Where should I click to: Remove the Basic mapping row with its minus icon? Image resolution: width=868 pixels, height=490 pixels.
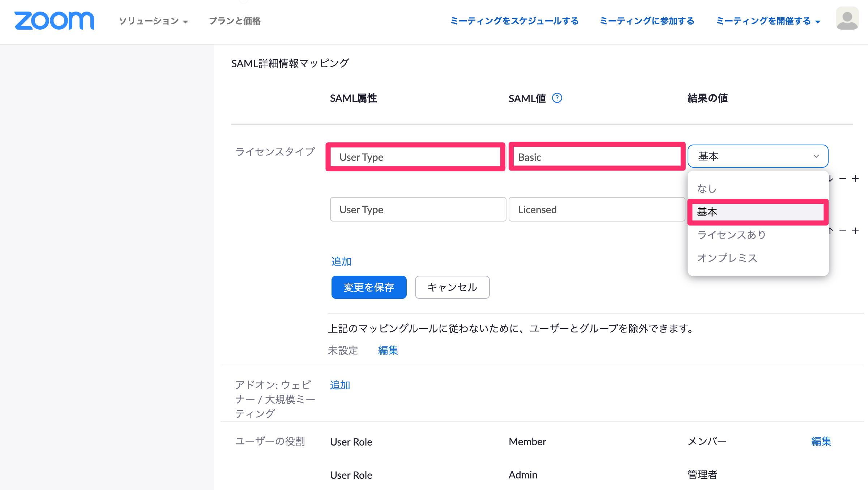point(843,179)
